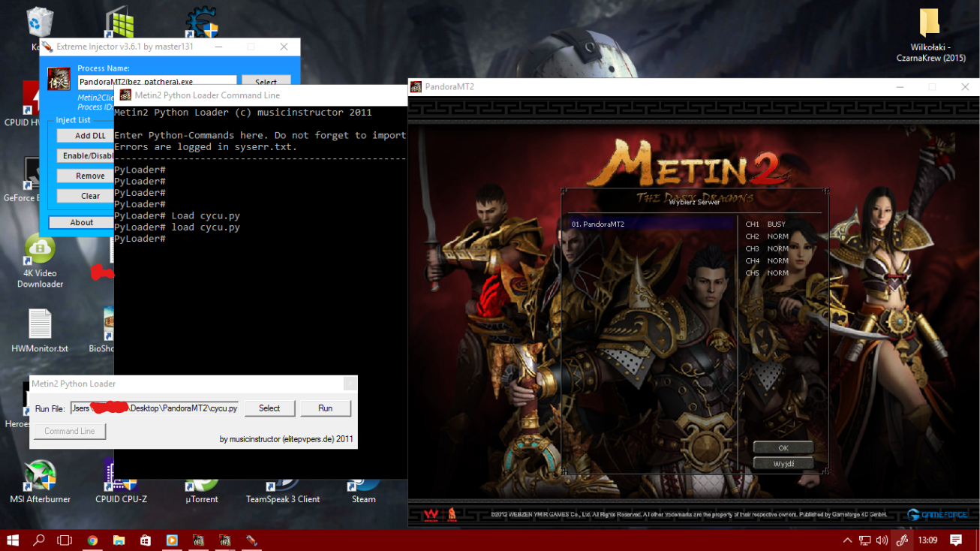The width and height of the screenshot is (980, 551).
Task: Launch the CPUID CPU-Z shortcut
Action: coord(121,482)
